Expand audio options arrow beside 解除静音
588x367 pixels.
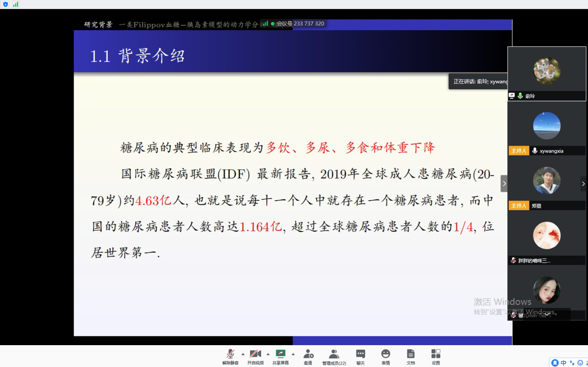pyautogui.click(x=243, y=354)
